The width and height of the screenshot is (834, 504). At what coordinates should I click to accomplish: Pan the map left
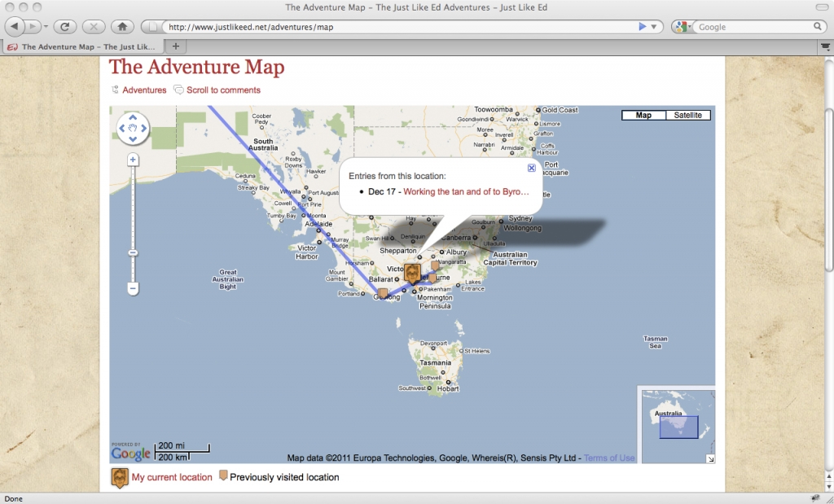(x=122, y=128)
